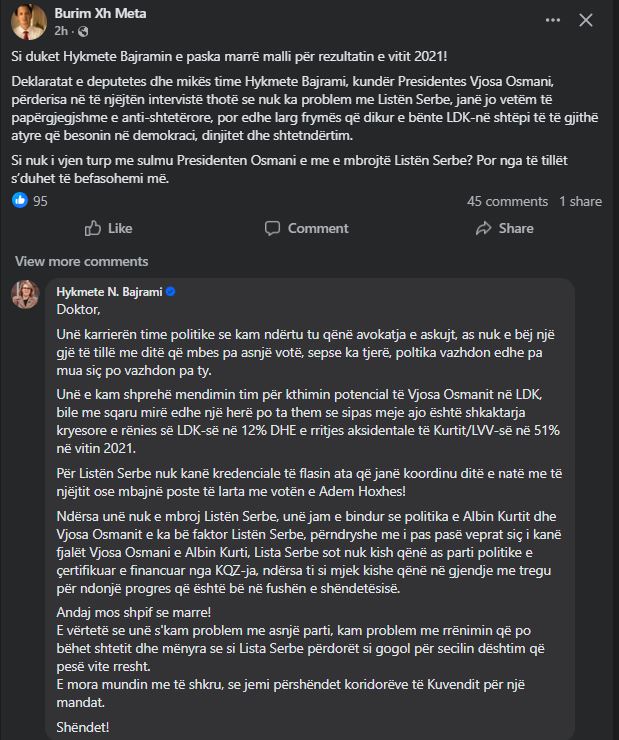Open Hykmete N. Bajrami's commenter avatar
The height and width of the screenshot is (740, 619).
[x=24, y=296]
